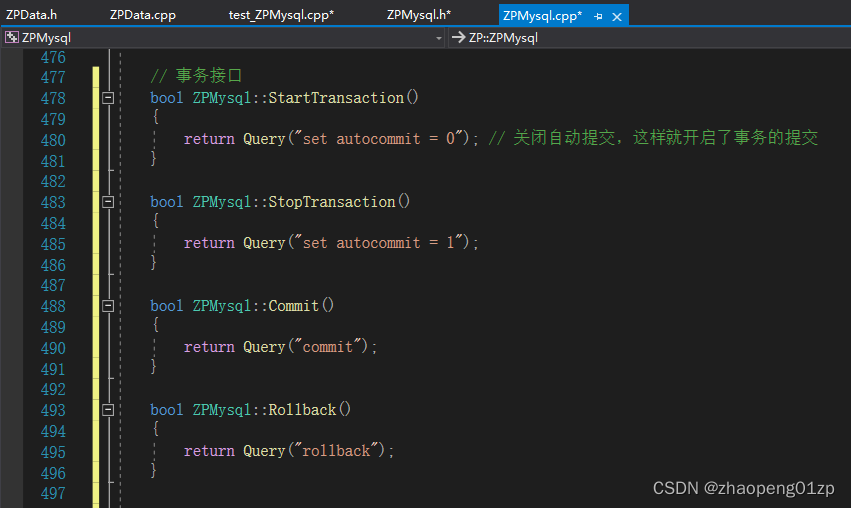Click the StartTransaction function name
The height and width of the screenshot is (508, 851).
tap(336, 98)
